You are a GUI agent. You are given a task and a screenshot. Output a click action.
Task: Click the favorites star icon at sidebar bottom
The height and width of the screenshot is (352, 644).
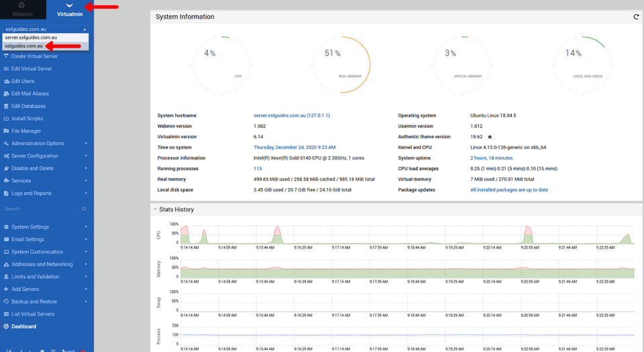point(42,350)
